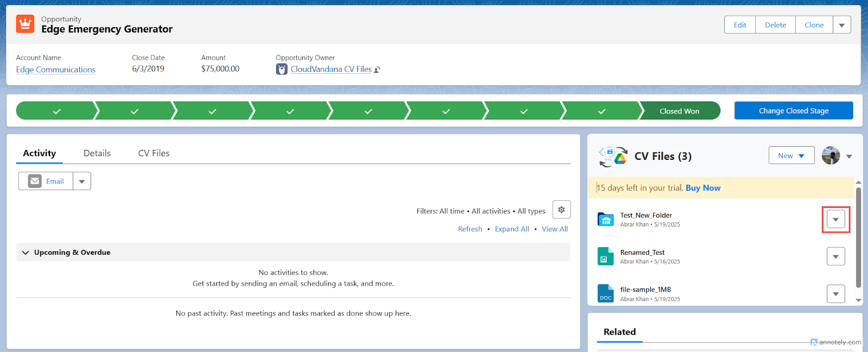This screenshot has width=868, height=352.
Task: Collapse the Upcoming & Overdue section
Action: coord(25,253)
